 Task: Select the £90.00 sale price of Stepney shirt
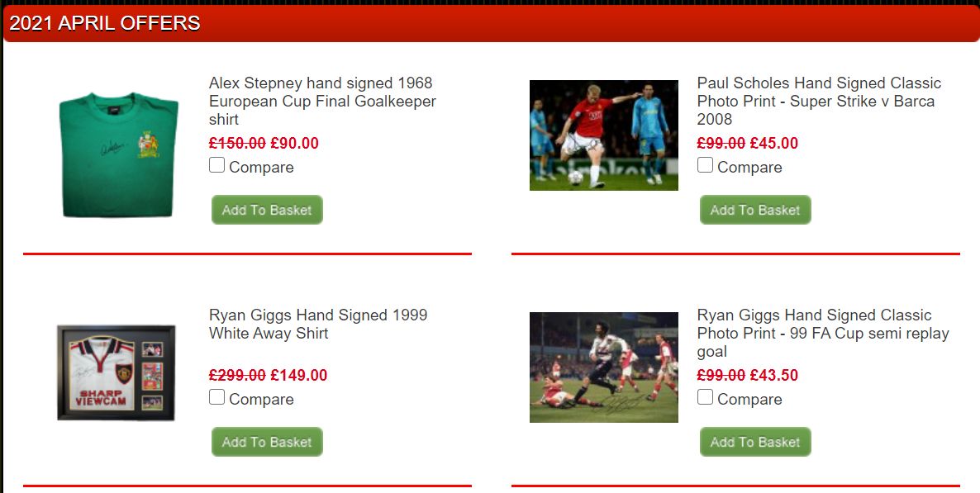point(294,143)
